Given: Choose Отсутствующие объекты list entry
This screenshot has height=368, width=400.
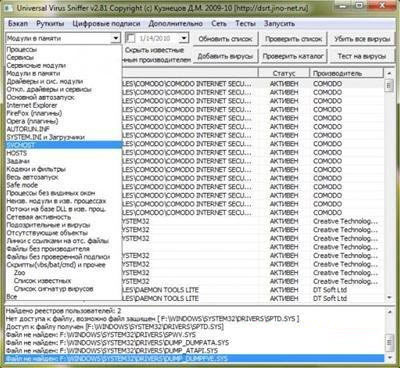Looking at the screenshot, I should pos(63,233).
